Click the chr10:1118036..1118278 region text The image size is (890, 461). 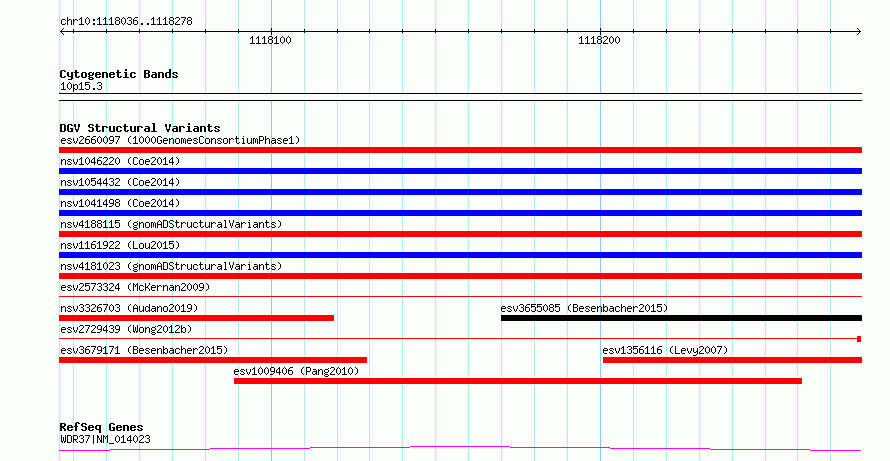tap(126, 22)
